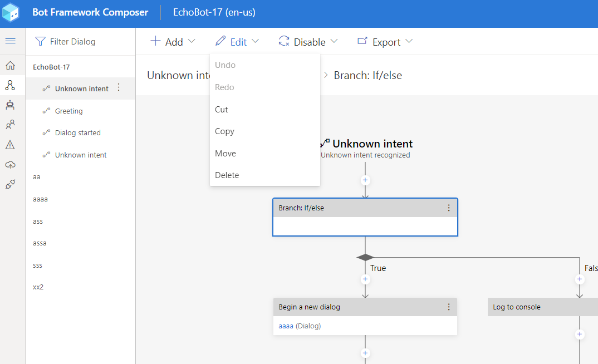Click the Branch: If/else breadcrumb

point(367,76)
